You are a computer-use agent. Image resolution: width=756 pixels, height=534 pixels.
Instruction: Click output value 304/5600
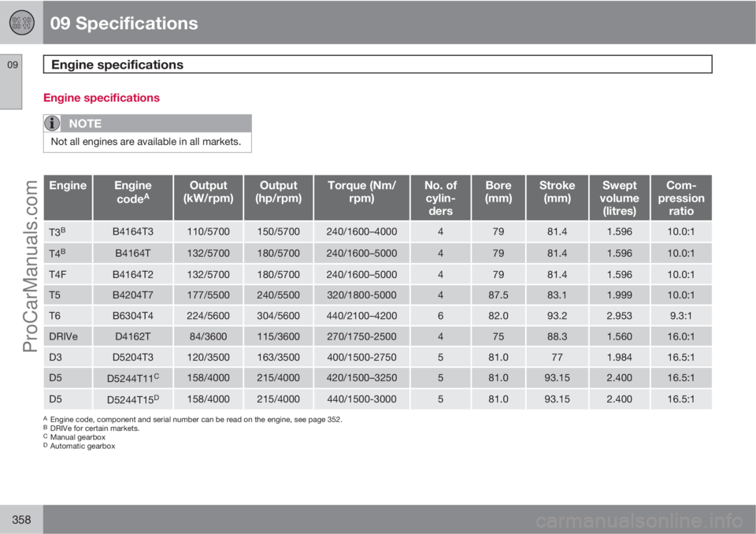279,316
